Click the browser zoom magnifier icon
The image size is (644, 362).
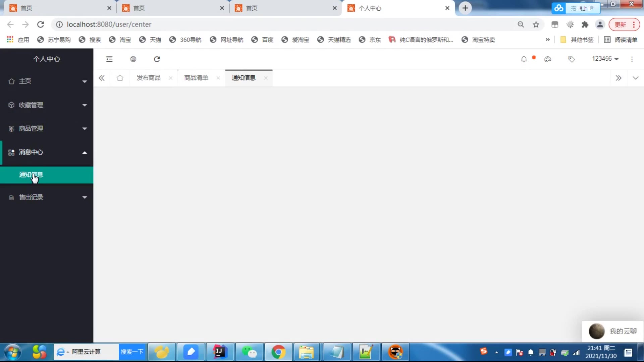pos(521,24)
